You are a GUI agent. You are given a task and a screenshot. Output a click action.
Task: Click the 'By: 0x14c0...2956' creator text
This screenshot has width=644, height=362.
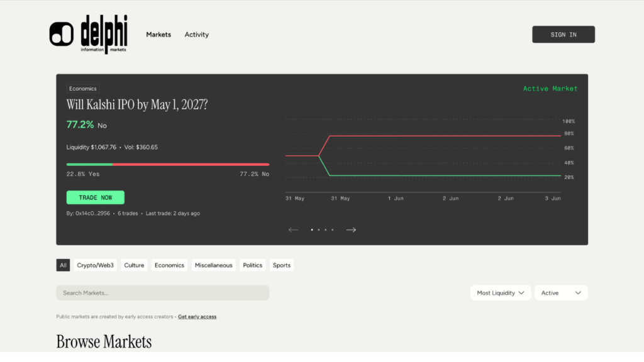point(88,214)
